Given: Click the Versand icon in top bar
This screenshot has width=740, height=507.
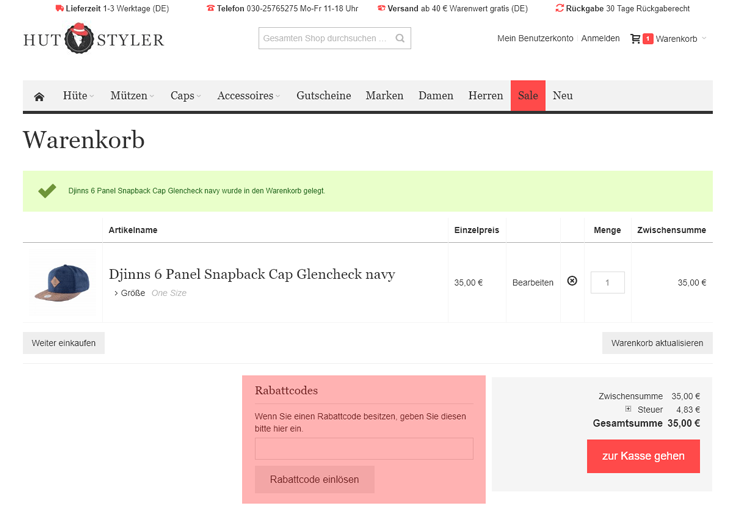Looking at the screenshot, I should click(x=381, y=8).
